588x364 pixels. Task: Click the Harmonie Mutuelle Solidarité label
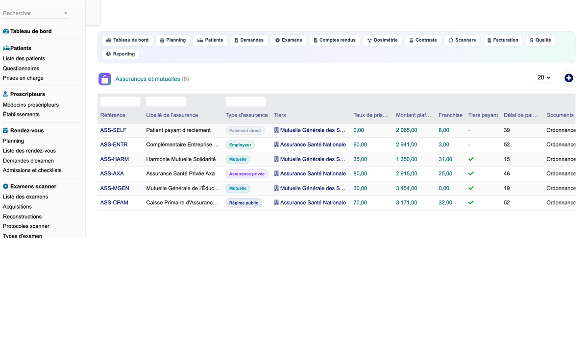[x=181, y=159]
